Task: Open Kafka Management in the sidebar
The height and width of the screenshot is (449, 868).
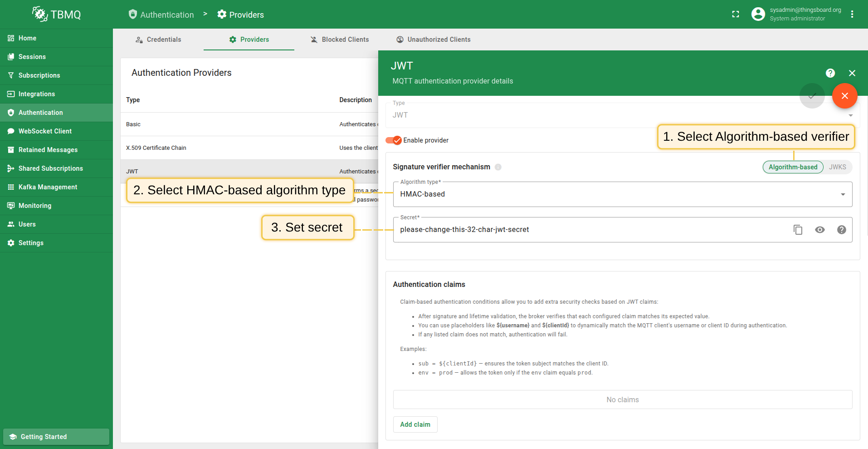Action: click(48, 187)
